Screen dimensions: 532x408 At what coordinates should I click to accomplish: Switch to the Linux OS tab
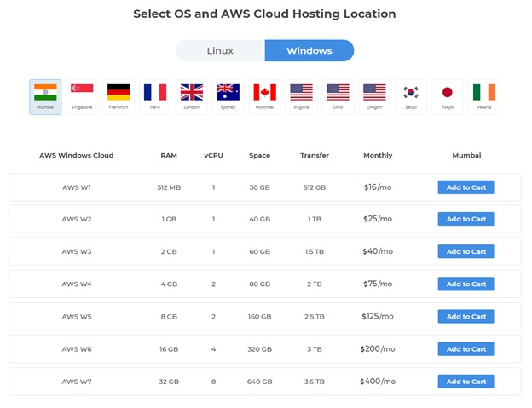(x=220, y=50)
